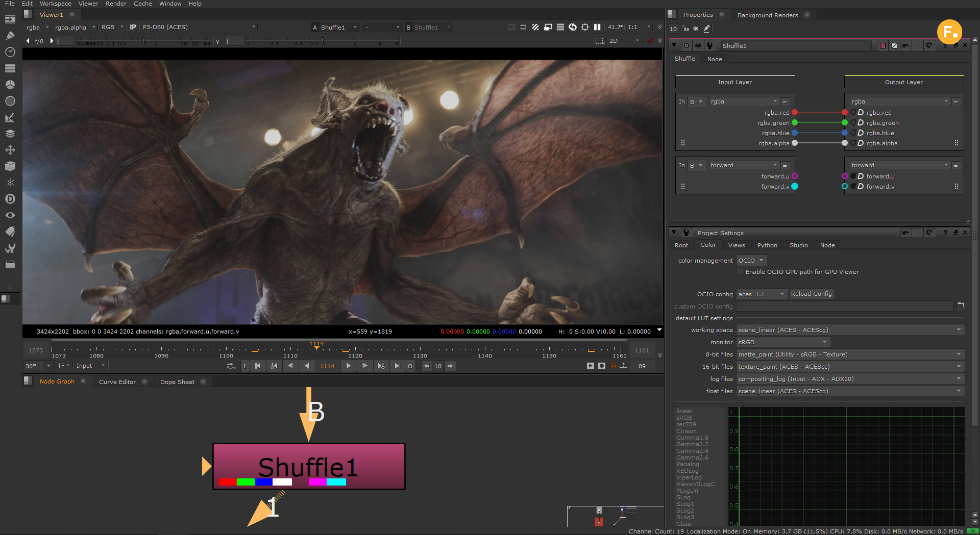
Task: Expand the monitor sRGB dropdown
Action: [x=782, y=342]
